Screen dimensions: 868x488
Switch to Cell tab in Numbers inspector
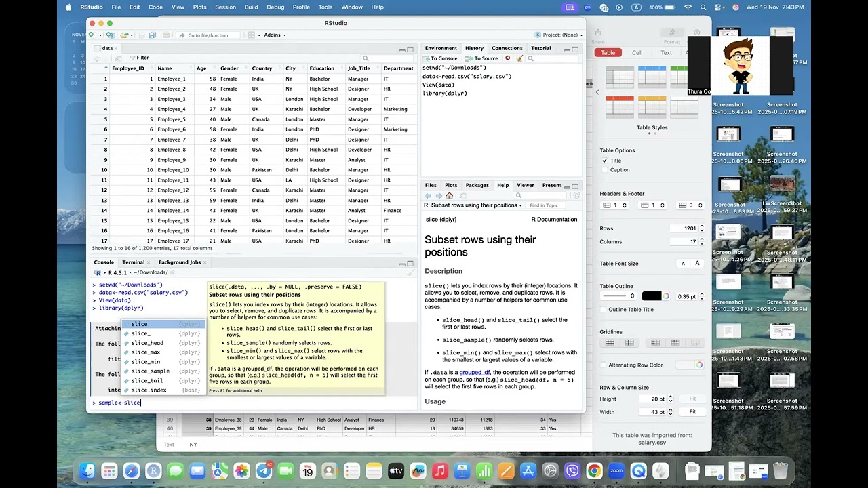tap(637, 53)
